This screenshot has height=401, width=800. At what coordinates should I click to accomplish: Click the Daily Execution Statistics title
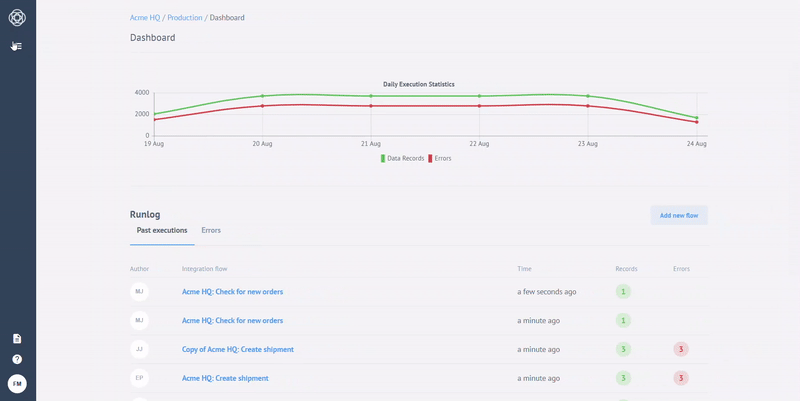pos(419,84)
